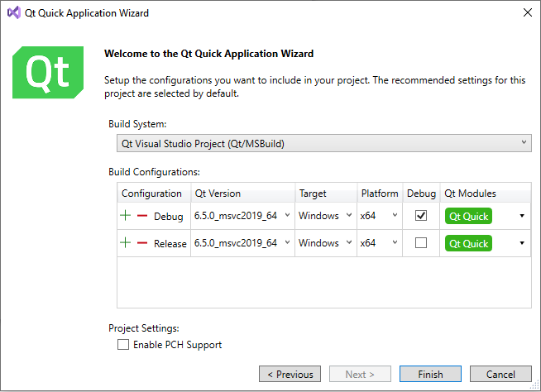
Task: Click the Qt logo image
Action: (48, 73)
